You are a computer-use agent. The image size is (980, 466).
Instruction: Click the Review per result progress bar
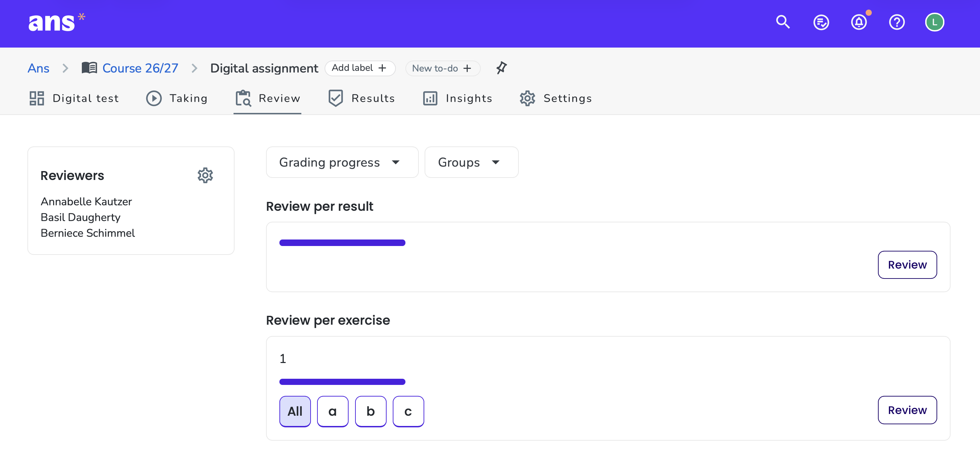(x=342, y=243)
